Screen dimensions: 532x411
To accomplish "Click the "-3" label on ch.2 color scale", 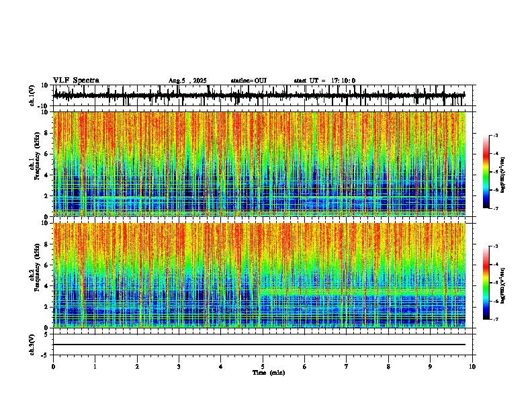I will (496, 246).
